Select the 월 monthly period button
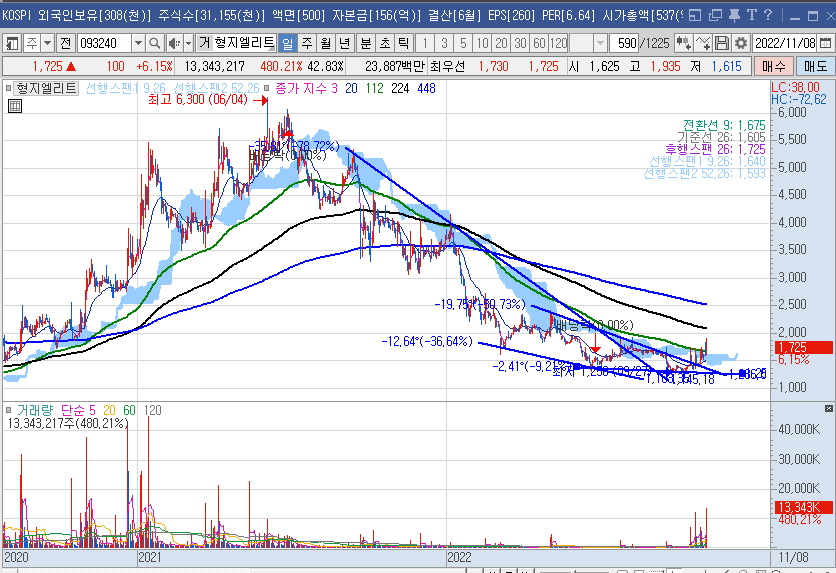This screenshot has width=836, height=573. [x=326, y=43]
